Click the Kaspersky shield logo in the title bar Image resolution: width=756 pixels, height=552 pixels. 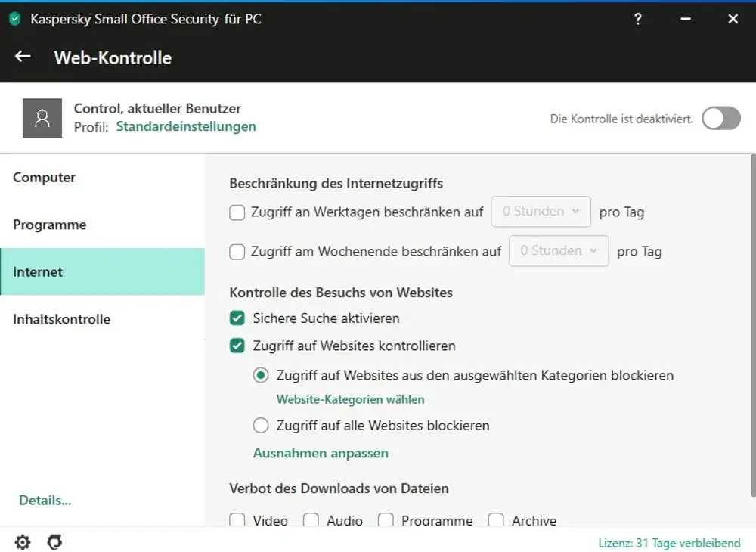tap(14, 19)
